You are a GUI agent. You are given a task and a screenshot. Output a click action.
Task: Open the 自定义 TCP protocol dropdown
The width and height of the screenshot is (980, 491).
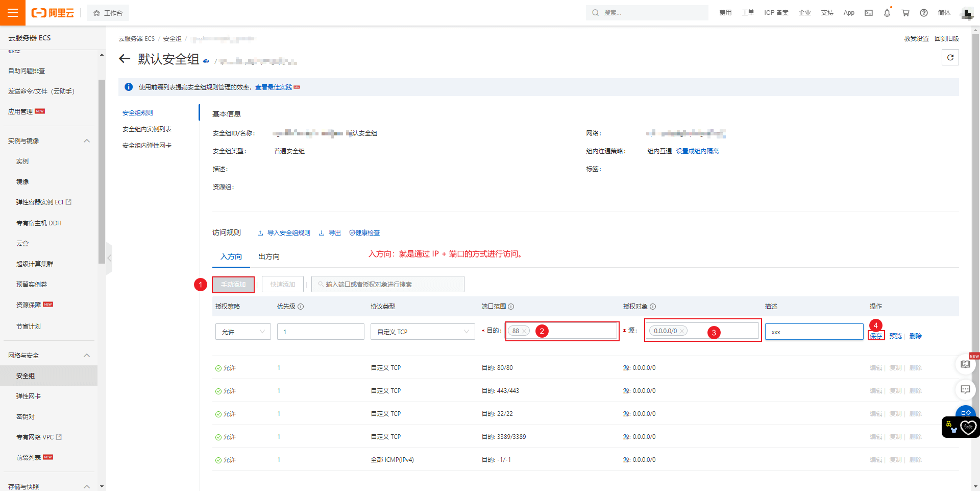(423, 332)
